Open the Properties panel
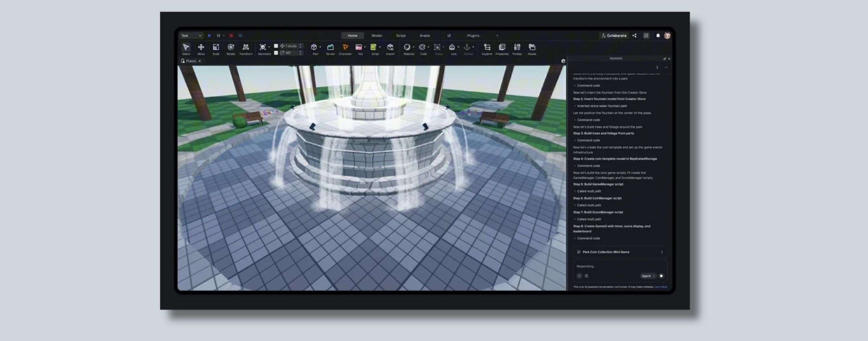 (x=502, y=49)
